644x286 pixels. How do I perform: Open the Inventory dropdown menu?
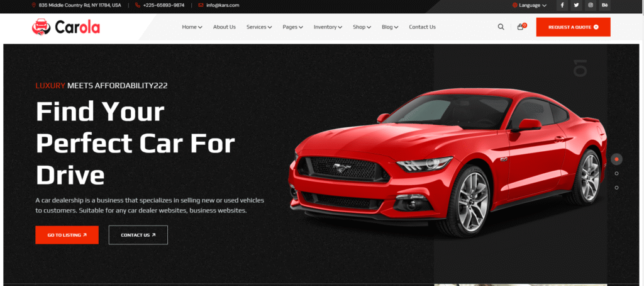pyautogui.click(x=328, y=27)
